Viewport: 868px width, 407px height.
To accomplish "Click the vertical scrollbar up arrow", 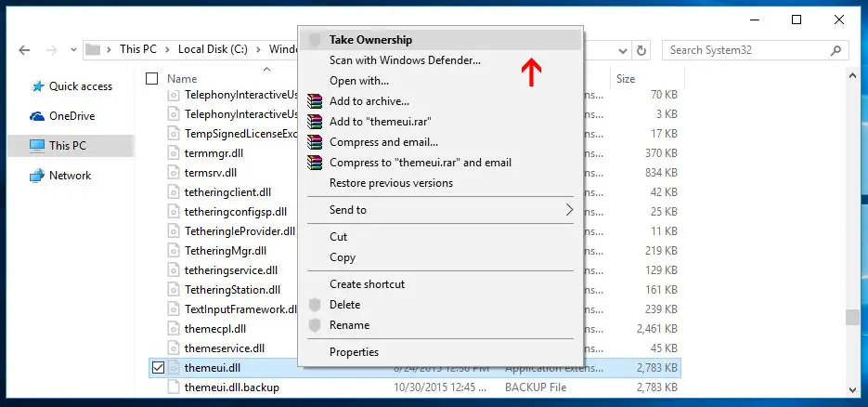I will tap(853, 77).
